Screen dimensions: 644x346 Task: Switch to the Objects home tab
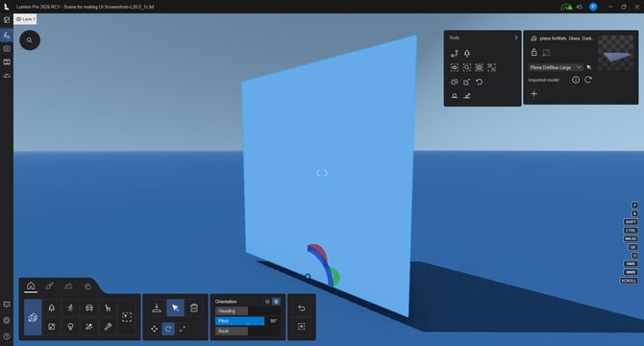tap(31, 285)
